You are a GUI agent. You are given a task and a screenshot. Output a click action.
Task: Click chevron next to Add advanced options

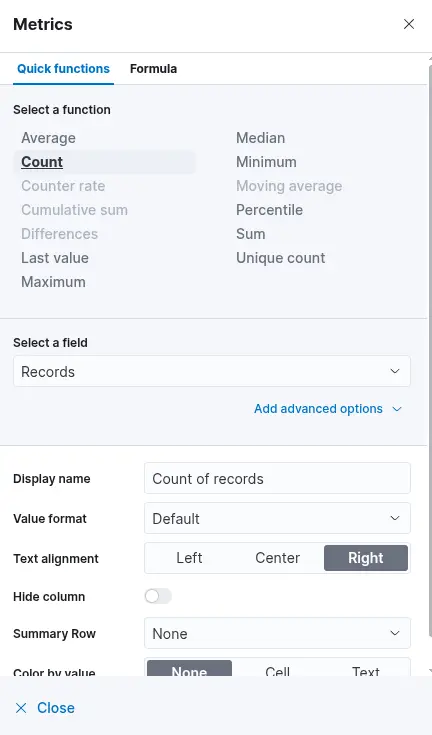point(397,409)
